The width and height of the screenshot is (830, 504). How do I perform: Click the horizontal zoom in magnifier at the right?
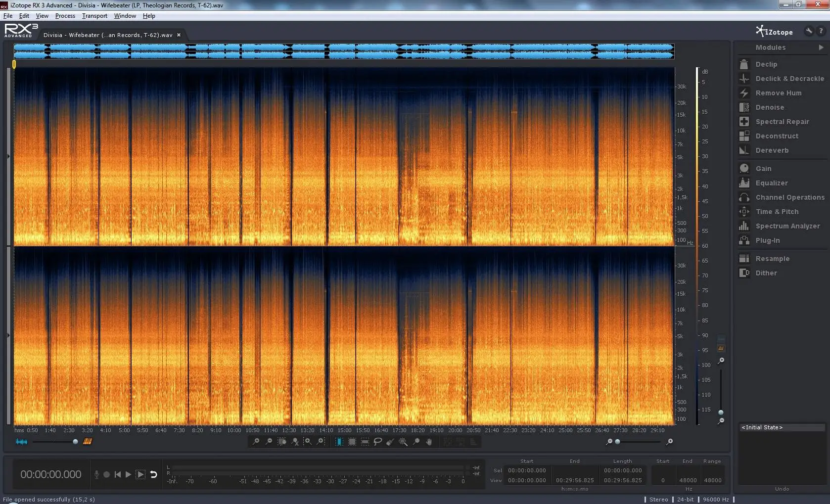coord(670,442)
